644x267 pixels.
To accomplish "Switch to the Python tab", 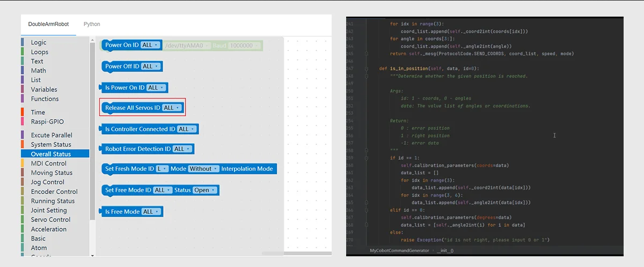I will (92, 24).
